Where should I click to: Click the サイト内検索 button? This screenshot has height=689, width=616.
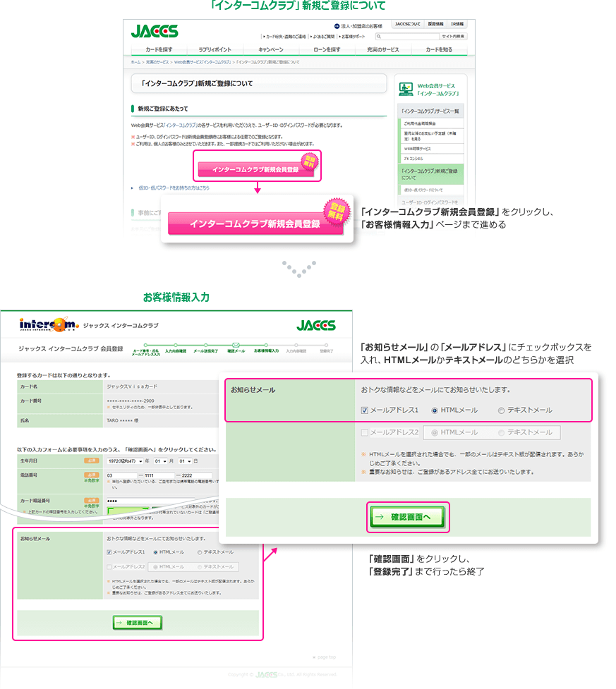453,37
